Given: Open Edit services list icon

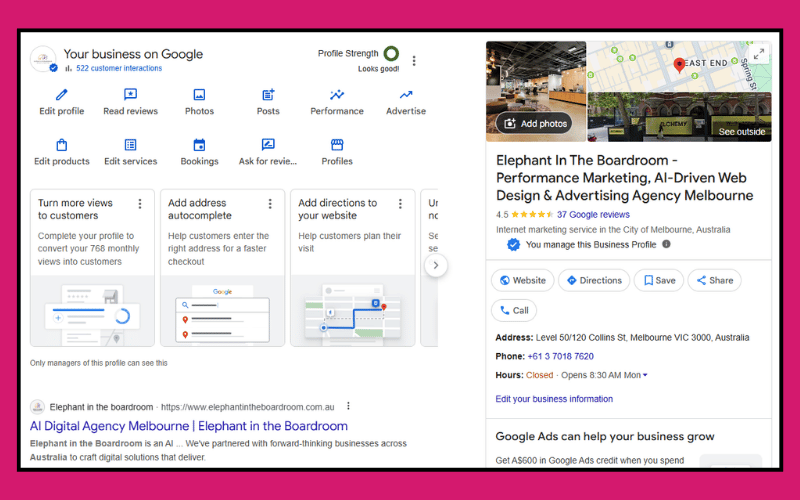Looking at the screenshot, I should point(131,145).
